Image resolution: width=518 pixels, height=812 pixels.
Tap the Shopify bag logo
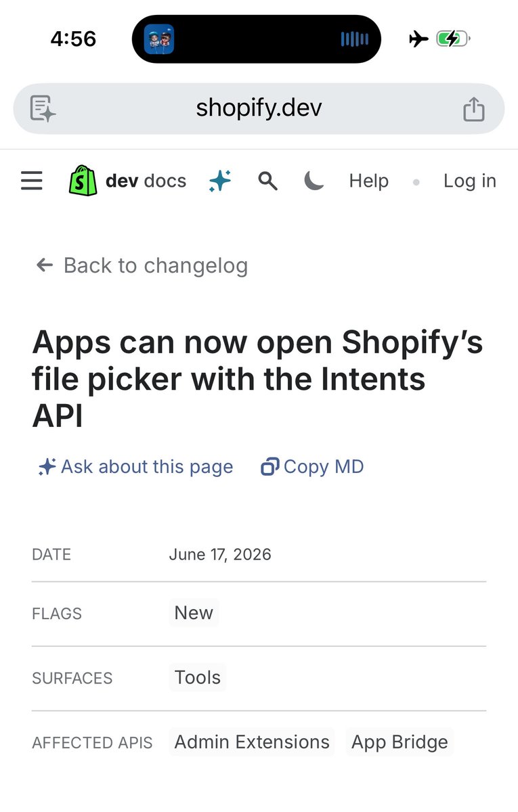click(x=83, y=181)
